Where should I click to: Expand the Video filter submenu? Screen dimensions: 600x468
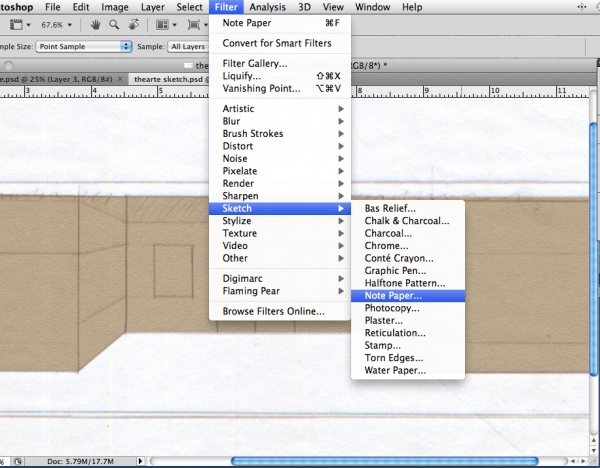pos(280,246)
